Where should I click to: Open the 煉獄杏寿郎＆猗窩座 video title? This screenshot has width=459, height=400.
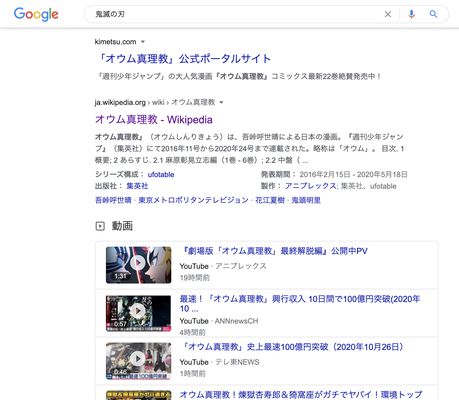point(301,395)
